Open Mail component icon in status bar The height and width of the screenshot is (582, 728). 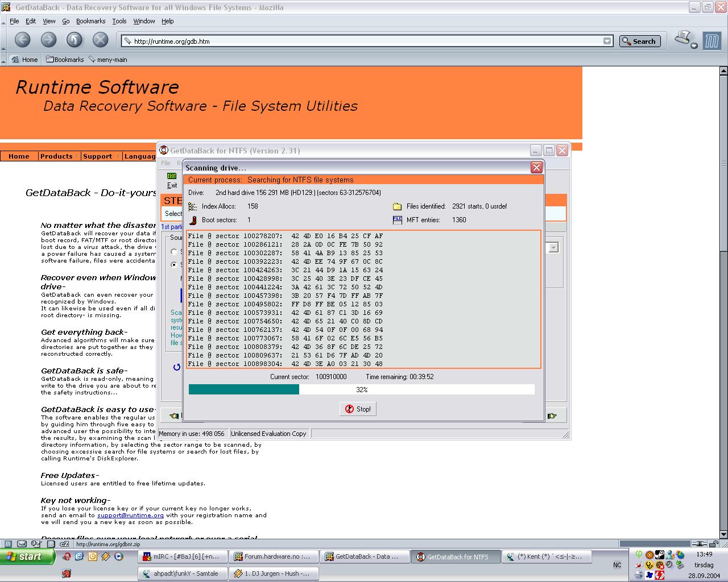click(x=22, y=544)
